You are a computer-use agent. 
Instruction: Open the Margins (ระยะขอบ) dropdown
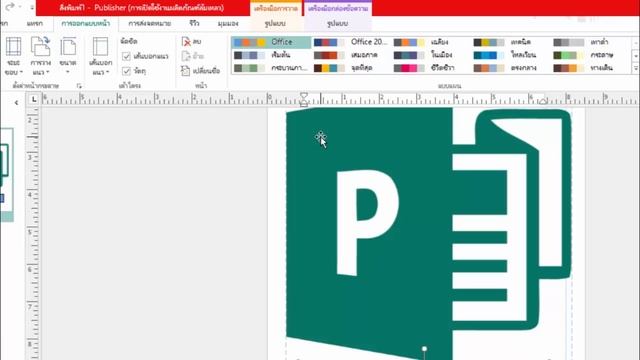(x=13, y=56)
